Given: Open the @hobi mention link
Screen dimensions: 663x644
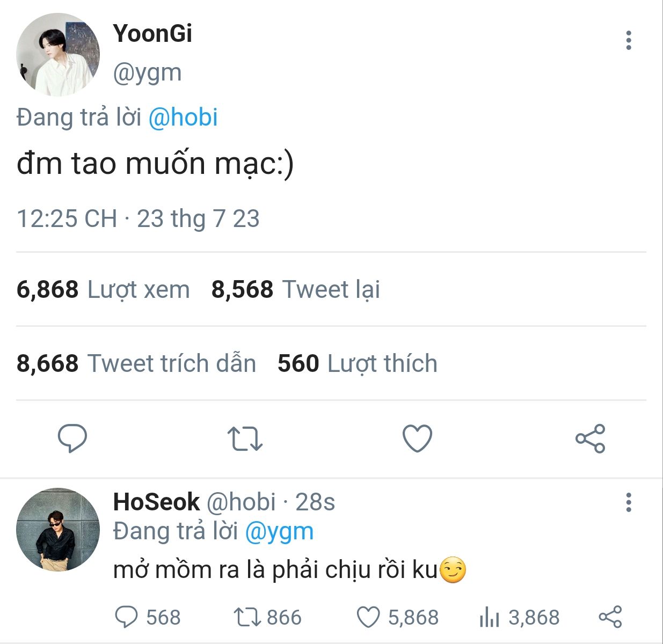Looking at the screenshot, I should 183,118.
